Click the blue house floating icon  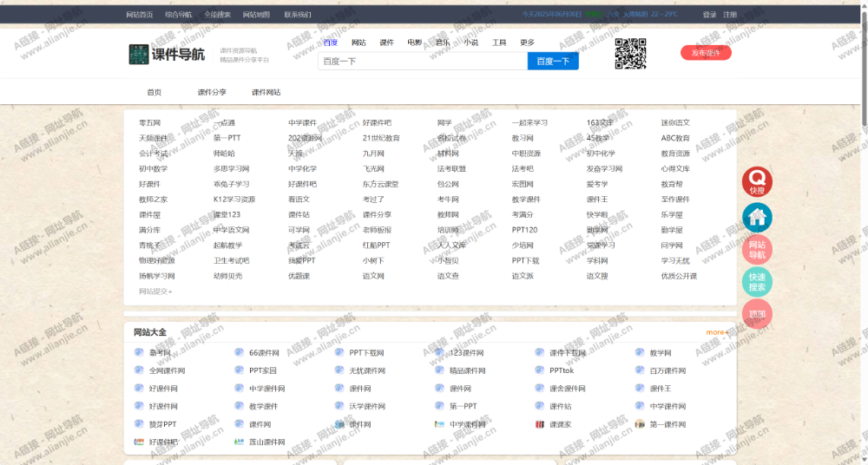coord(757,217)
